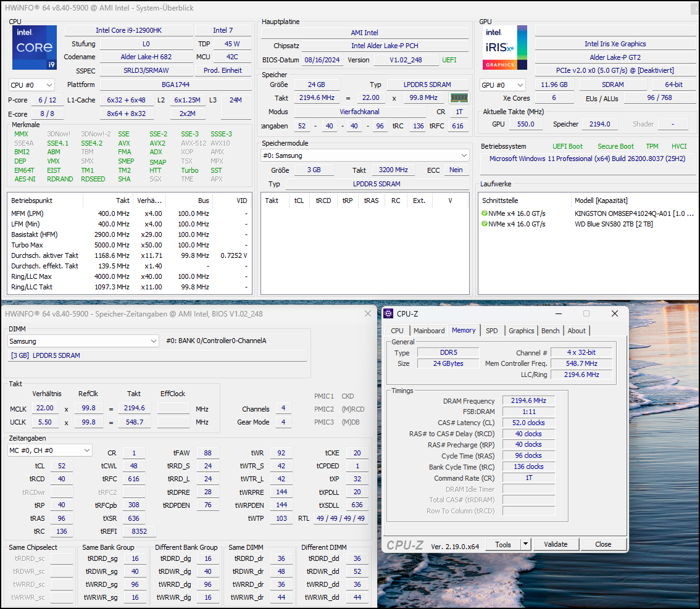Screen dimensions: 700x609
Task: Close the Speicher-Zeitangaben window
Action: click(x=368, y=313)
